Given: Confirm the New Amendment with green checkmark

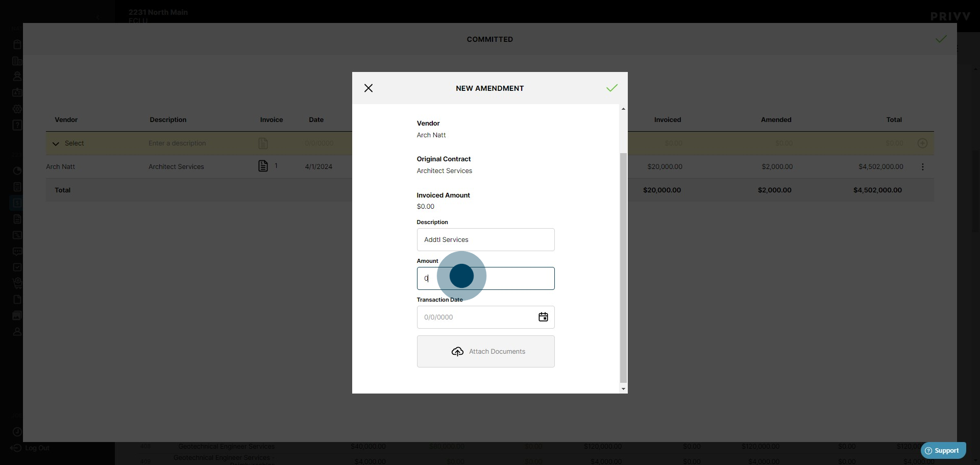Looking at the screenshot, I should coord(612,88).
